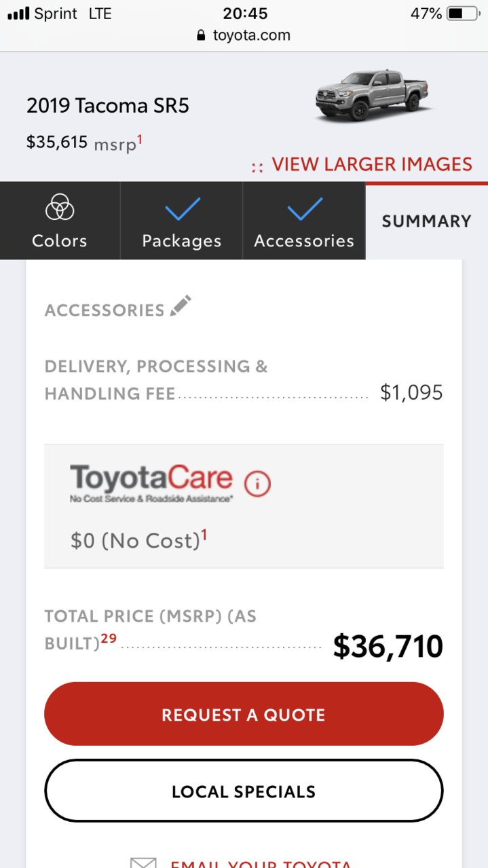
Task: Tap the Tacoma truck thumbnail image
Action: pyautogui.click(x=375, y=94)
